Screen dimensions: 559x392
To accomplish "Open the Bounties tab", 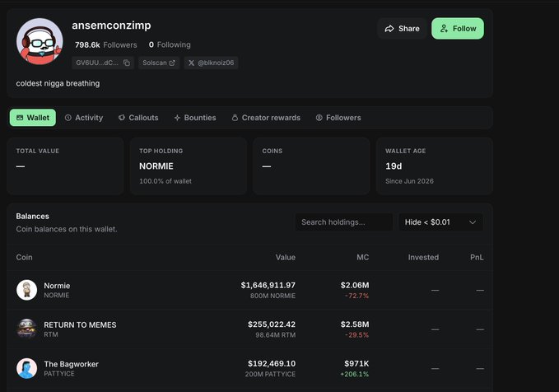I will (x=195, y=118).
